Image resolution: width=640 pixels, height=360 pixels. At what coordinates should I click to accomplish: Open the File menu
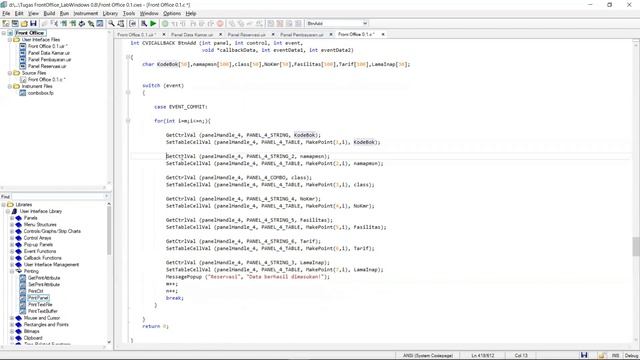[6, 13]
